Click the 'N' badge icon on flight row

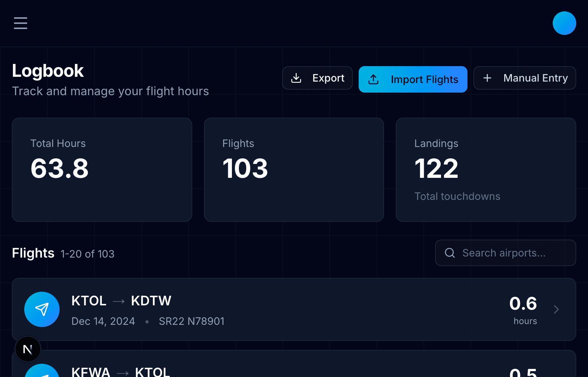28,349
